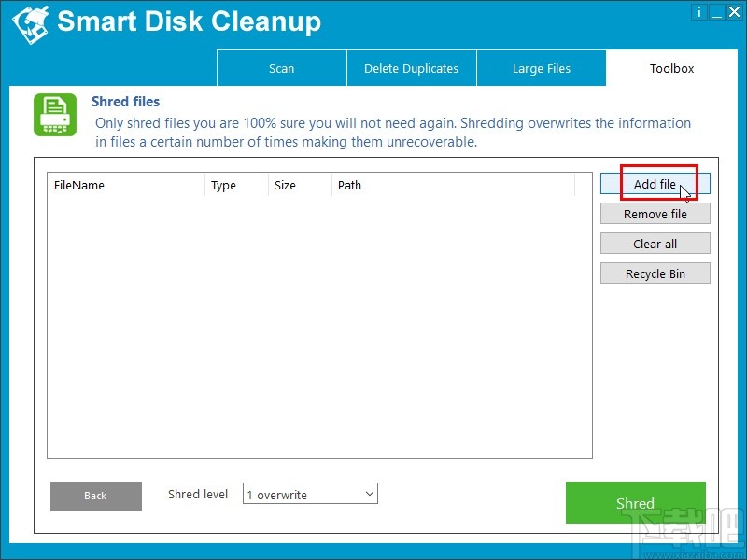Click the 'Smart Disk Cleanup' title text
Image resolution: width=747 pixels, height=560 pixels.
(x=190, y=21)
